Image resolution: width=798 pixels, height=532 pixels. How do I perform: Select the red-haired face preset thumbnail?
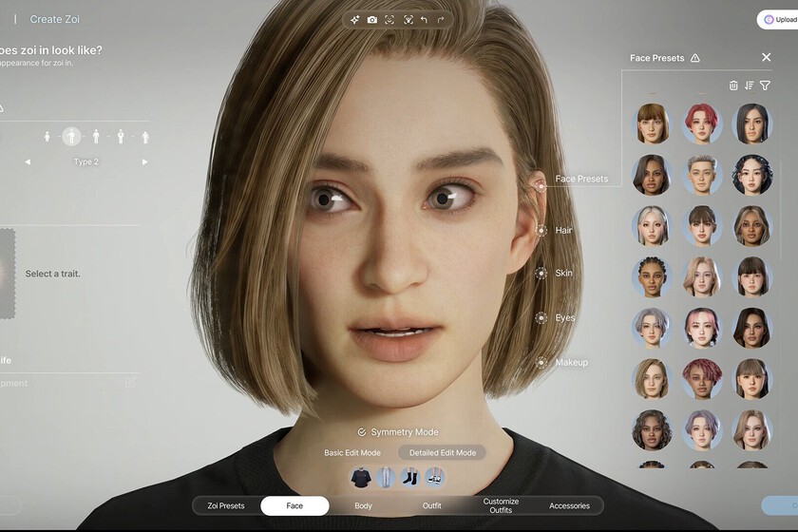701,123
